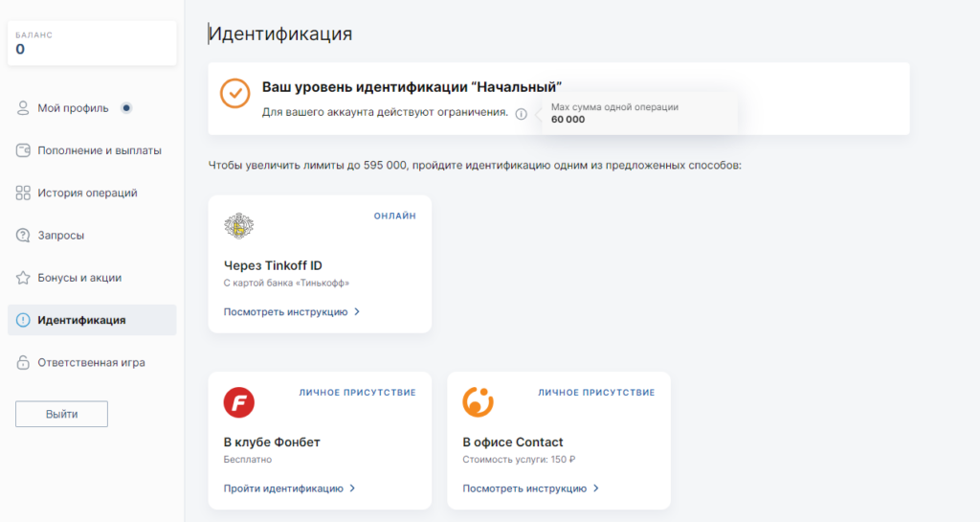Click Ваш уровень идентификации "Начальный" heading

coord(412,87)
